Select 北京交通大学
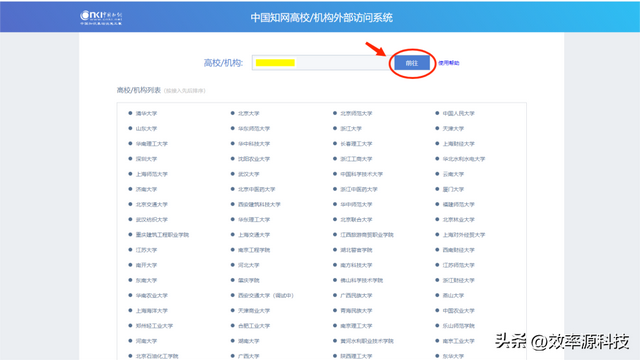This screenshot has height=360, width=640. 151,204
